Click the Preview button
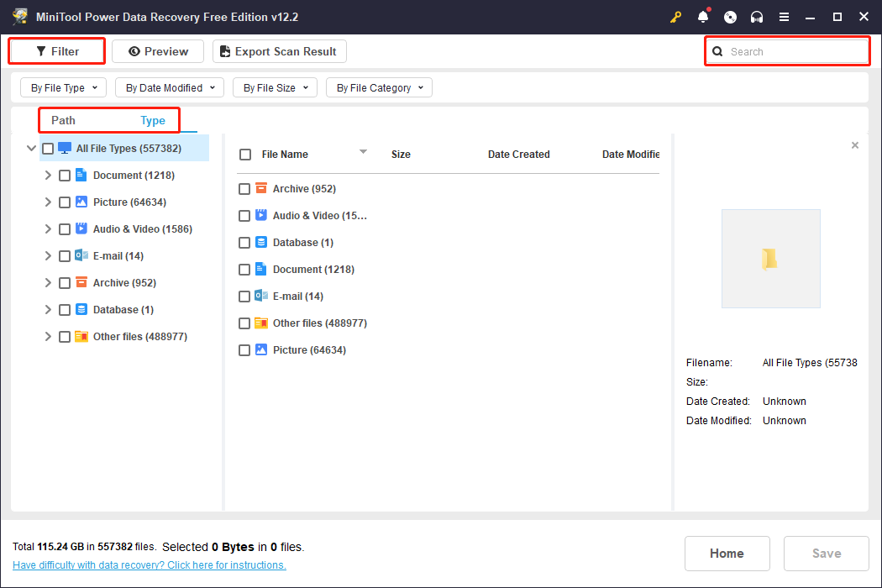The height and width of the screenshot is (588, 882). 158,51
